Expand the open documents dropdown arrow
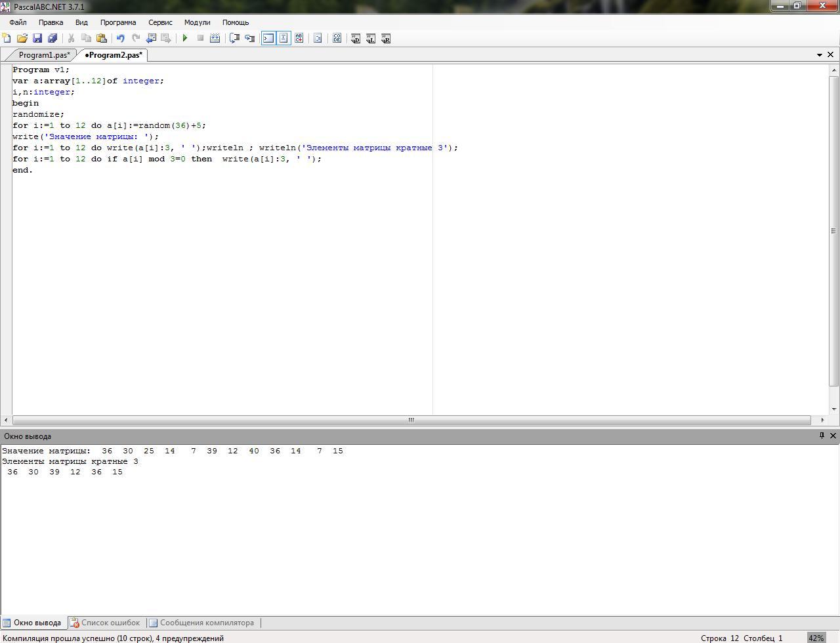840x643 pixels. click(x=820, y=55)
